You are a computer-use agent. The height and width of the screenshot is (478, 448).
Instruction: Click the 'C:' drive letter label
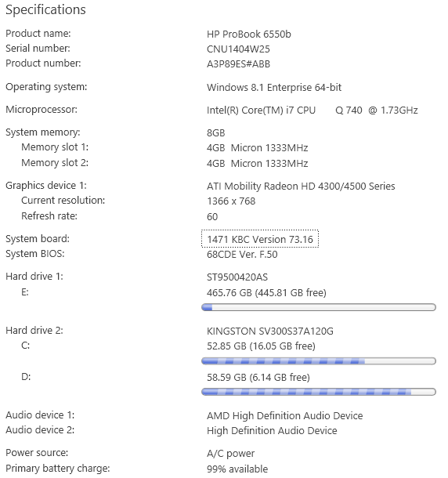(26, 346)
